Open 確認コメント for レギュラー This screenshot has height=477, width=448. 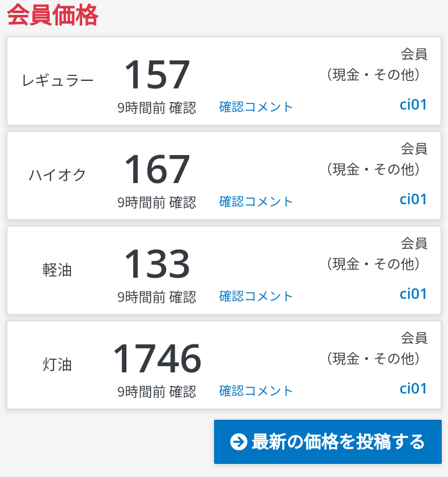point(256,107)
